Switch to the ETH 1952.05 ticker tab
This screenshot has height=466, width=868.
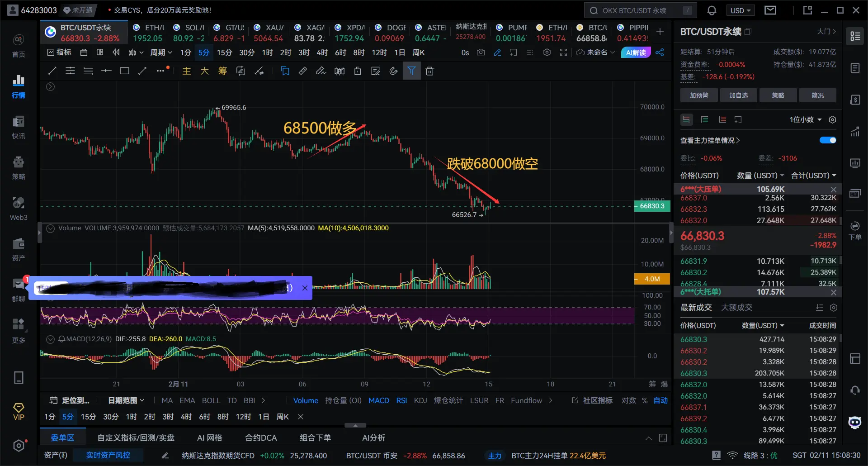click(x=148, y=33)
